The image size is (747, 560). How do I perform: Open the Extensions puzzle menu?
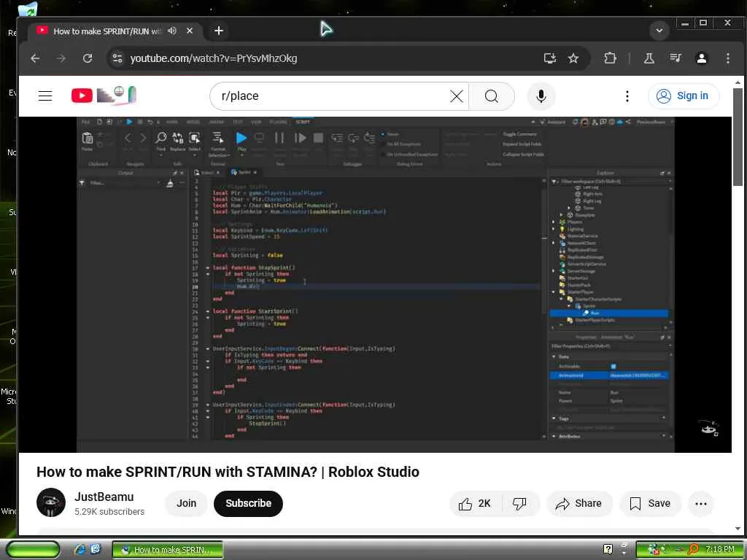610,58
